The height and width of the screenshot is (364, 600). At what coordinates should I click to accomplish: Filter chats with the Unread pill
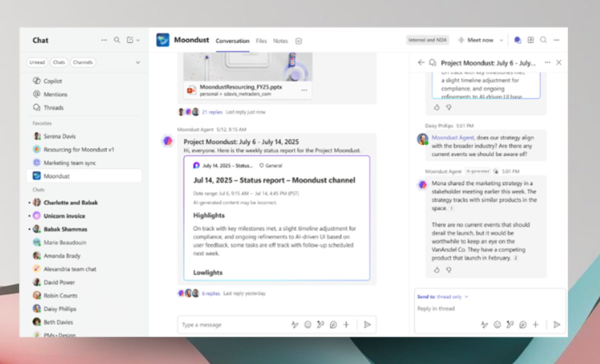pyautogui.click(x=36, y=62)
